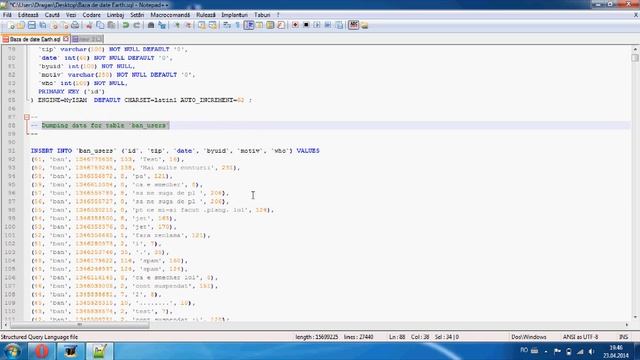
Task: Click the Replace toolbar icon
Action: [162, 25]
